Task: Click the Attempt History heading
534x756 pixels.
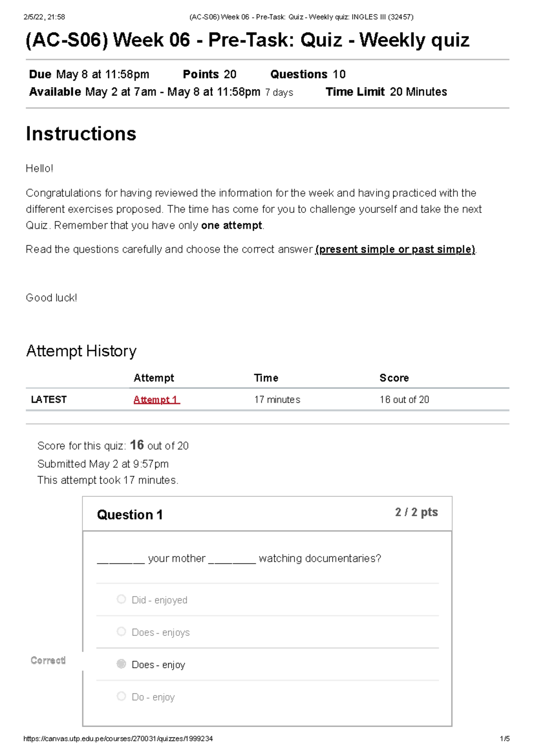Action: coord(82,351)
